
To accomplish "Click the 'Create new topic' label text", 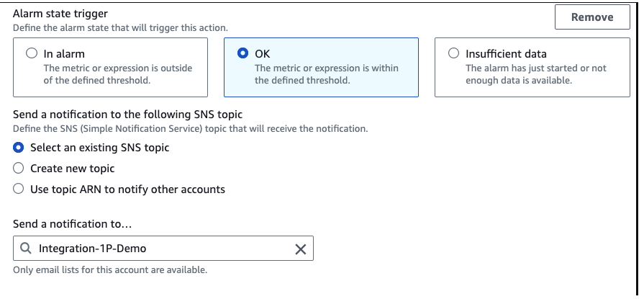I will coord(72,169).
